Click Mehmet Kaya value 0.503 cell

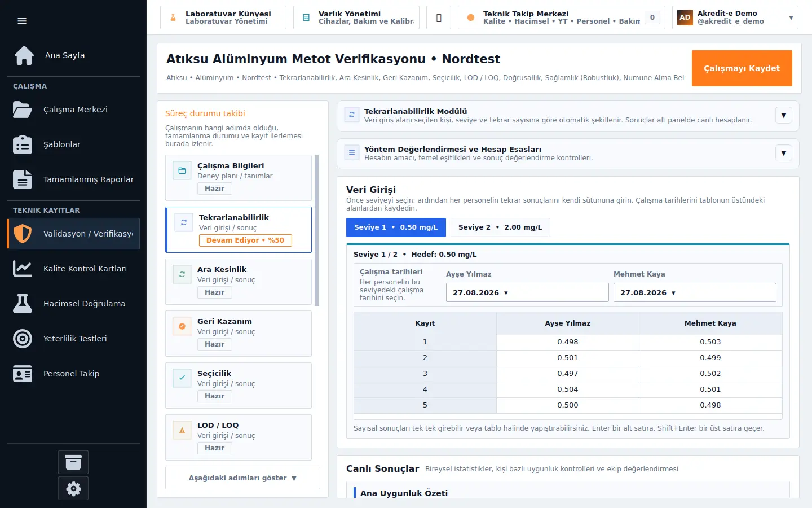click(710, 342)
